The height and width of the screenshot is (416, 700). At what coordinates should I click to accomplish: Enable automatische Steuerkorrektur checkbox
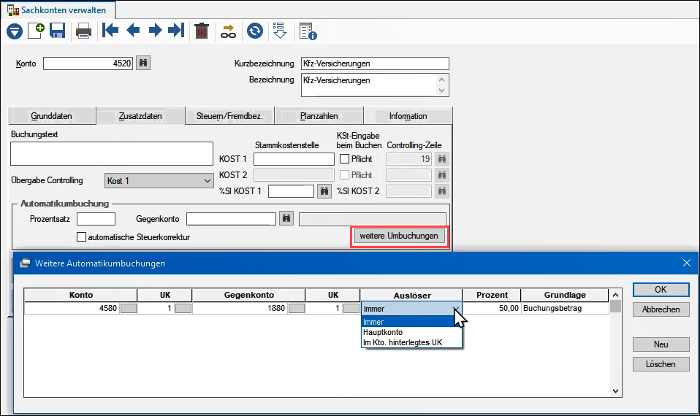click(x=81, y=237)
